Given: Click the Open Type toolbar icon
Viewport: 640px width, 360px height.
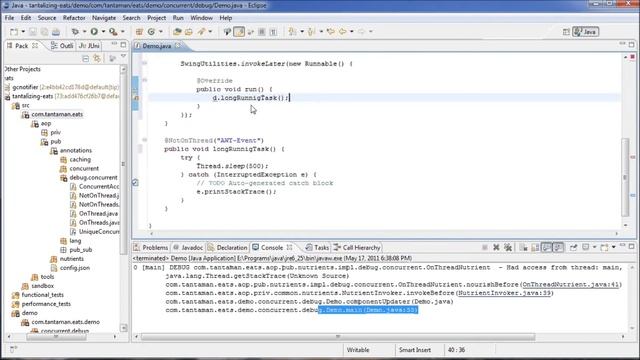Looking at the screenshot, I should click(177, 31).
